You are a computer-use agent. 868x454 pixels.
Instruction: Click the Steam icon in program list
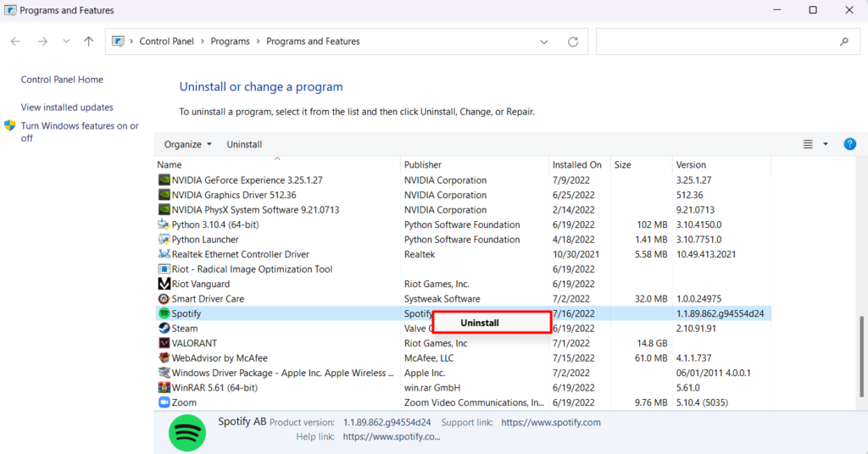(164, 329)
